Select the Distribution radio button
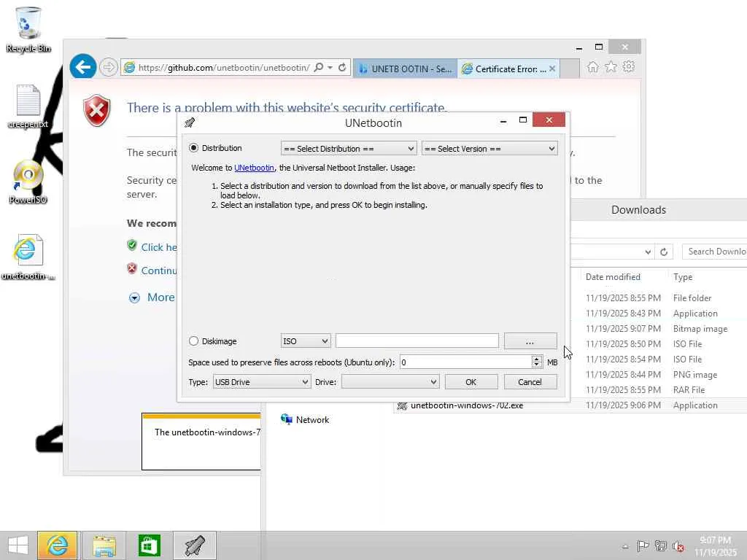The width and height of the screenshot is (747, 560). pos(193,148)
